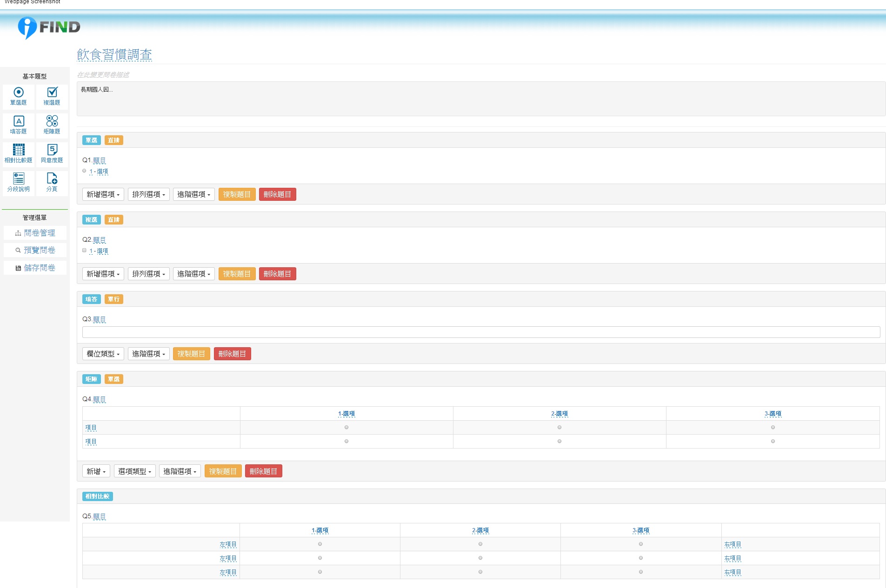The width and height of the screenshot is (886, 588).
Task: Edit Q3 題目 title link
Action: pos(100,319)
